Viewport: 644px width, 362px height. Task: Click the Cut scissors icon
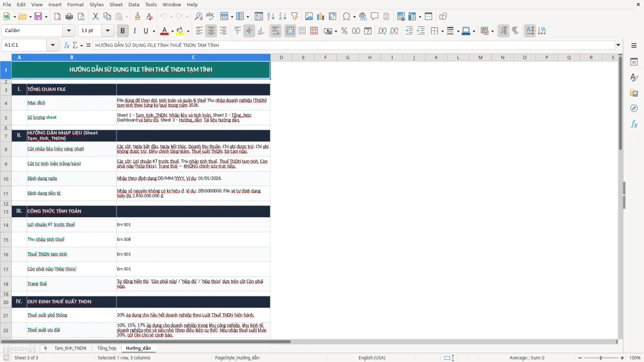(x=95, y=17)
